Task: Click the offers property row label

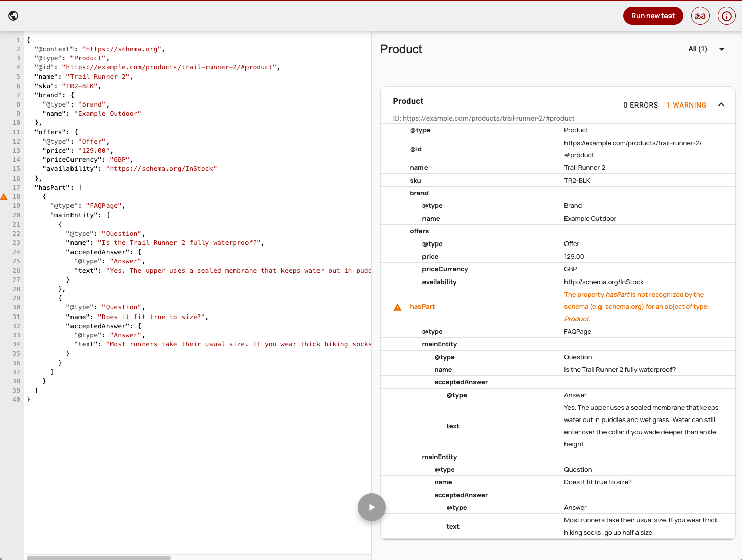Action: [419, 231]
